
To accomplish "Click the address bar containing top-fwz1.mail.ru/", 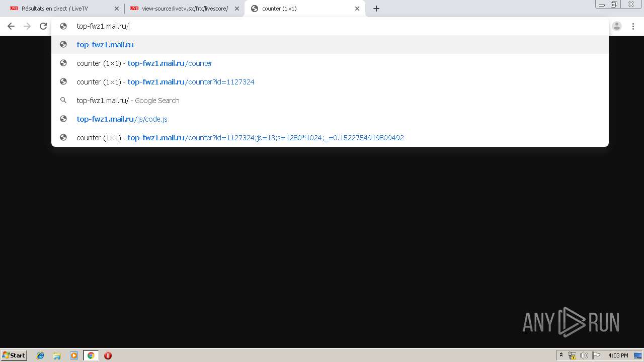I will click(x=330, y=26).
